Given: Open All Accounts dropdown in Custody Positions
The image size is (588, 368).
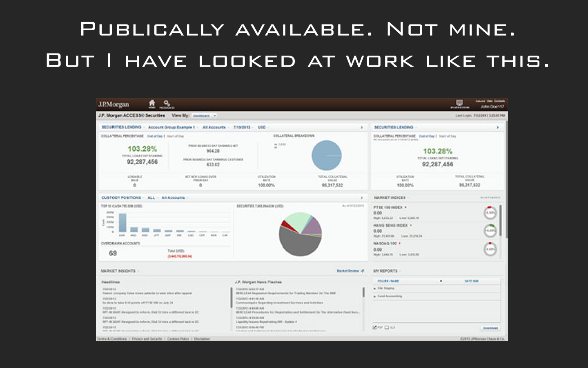Looking at the screenshot, I should 174,198.
